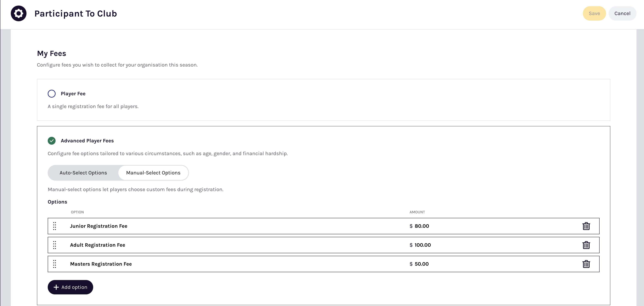Edit the 80.00 amount field
This screenshot has height=306, width=644.
pos(422,226)
